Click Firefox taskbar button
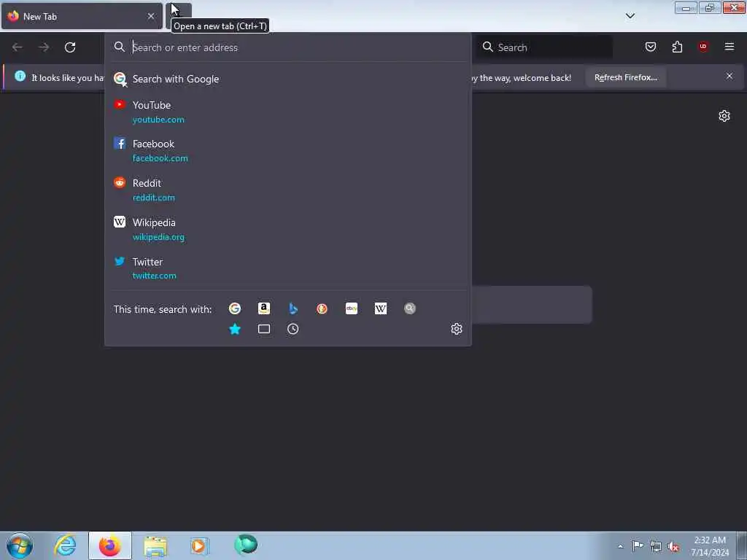 [110, 545]
